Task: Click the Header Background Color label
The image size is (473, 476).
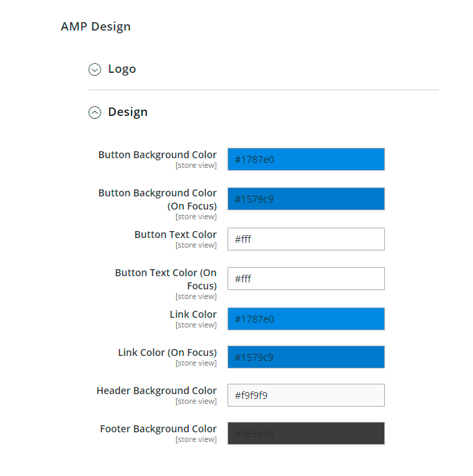Action: (157, 391)
